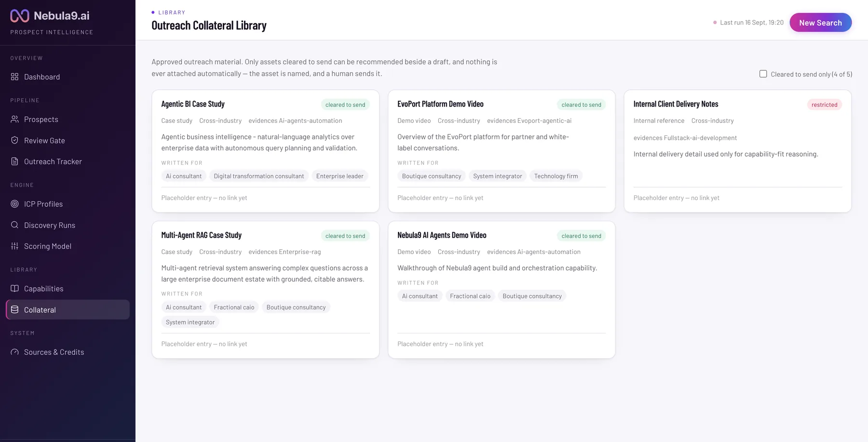Click evidences Evoport-agentic-ai text
The width and height of the screenshot is (868, 442).
[529, 121]
